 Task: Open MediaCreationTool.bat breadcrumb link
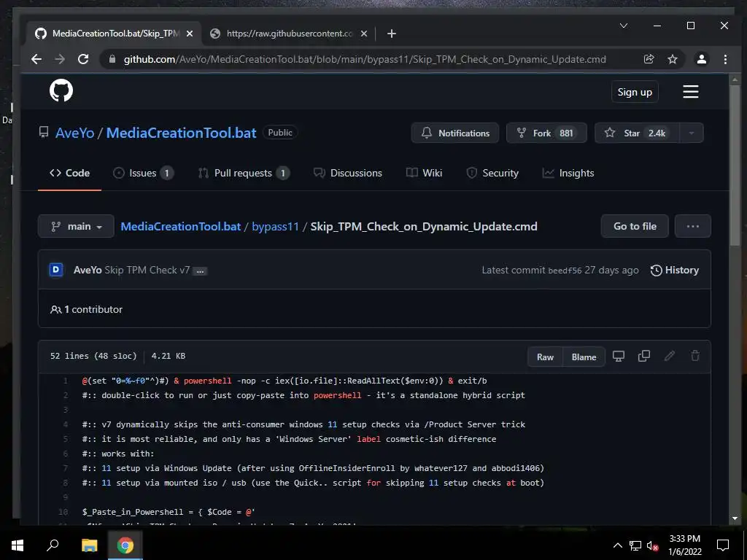point(181,226)
